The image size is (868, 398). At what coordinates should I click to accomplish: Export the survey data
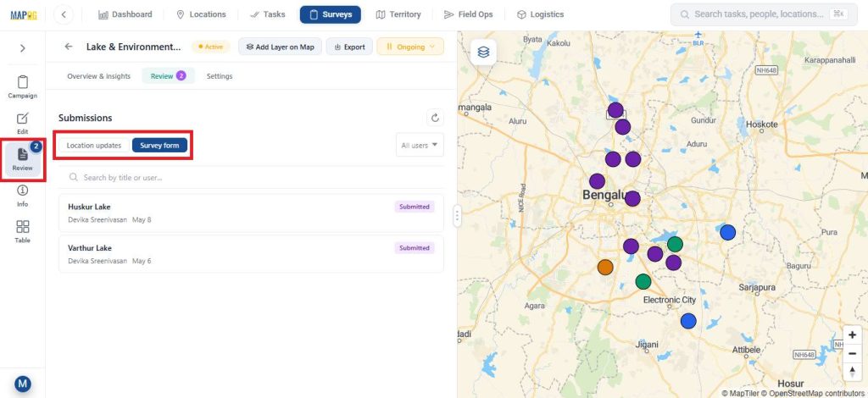tap(349, 47)
